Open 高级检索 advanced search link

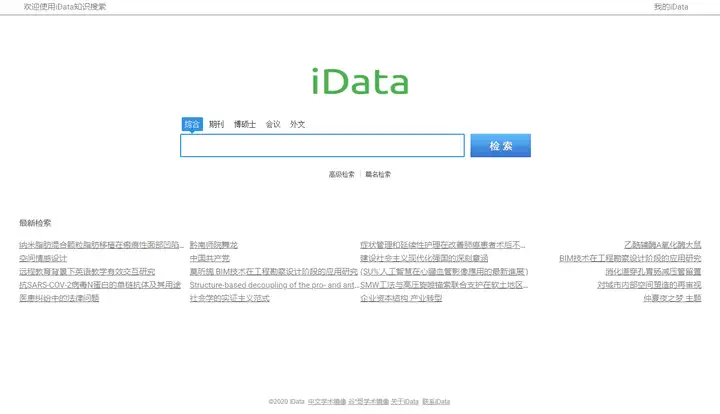click(342, 174)
